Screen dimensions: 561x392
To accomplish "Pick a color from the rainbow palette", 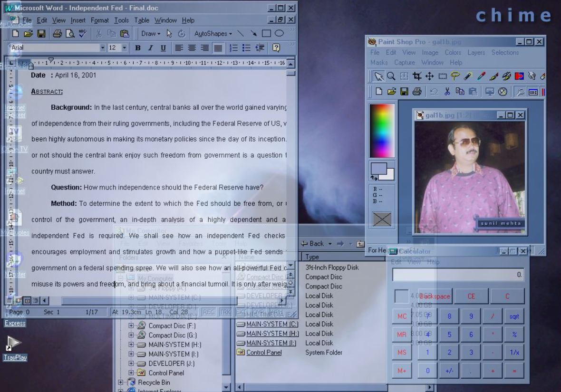I will pos(382,131).
